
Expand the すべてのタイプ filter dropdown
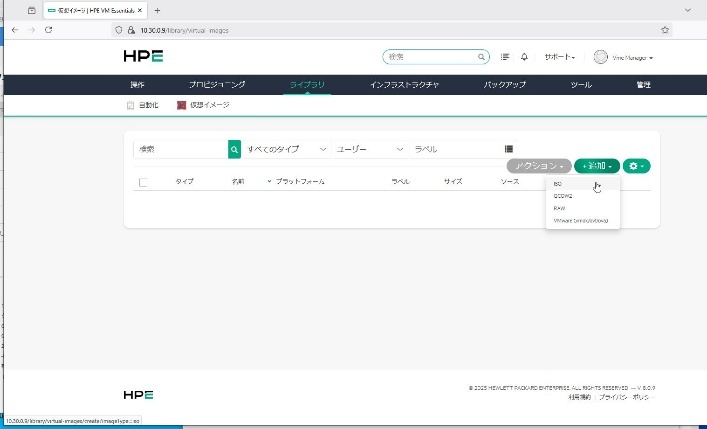pos(287,149)
